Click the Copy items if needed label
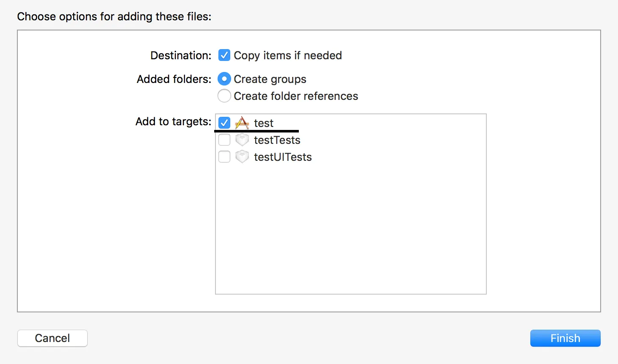Viewport: 618px width, 364px height. (288, 55)
